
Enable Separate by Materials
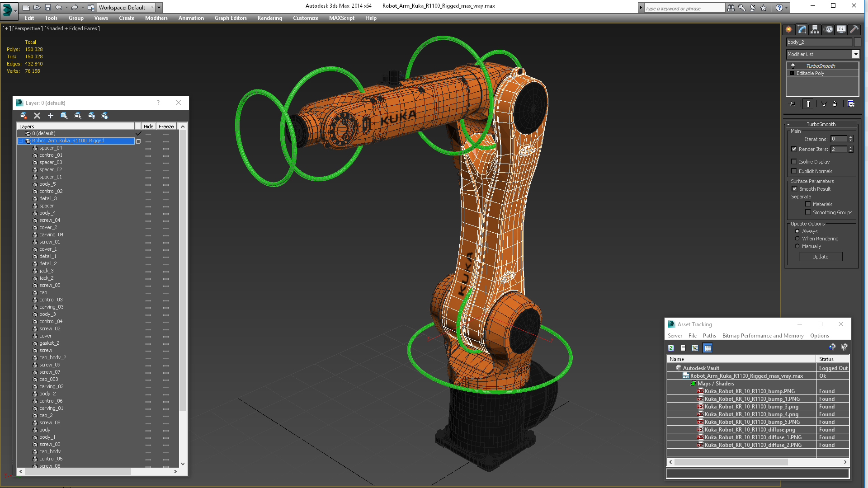(808, 204)
